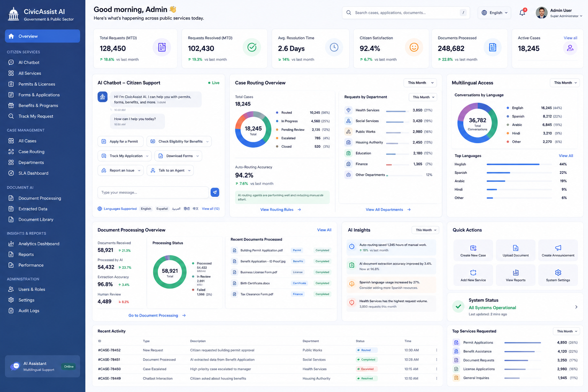Open the notifications bell
Viewport: 588px width, 392px height.
coord(522,13)
